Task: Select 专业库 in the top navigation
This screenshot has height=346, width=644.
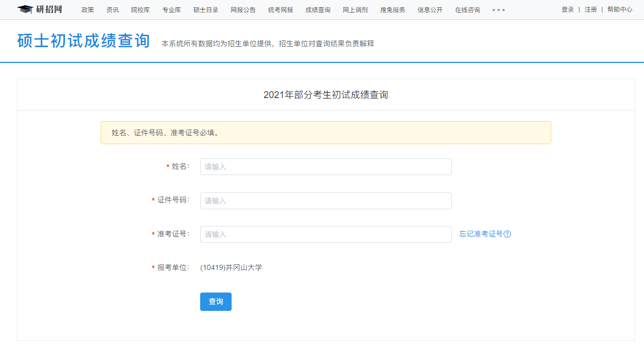Action: [x=171, y=10]
